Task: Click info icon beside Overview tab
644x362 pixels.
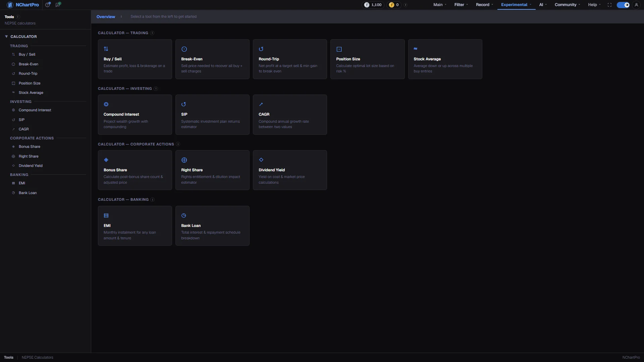Action: 121,16
